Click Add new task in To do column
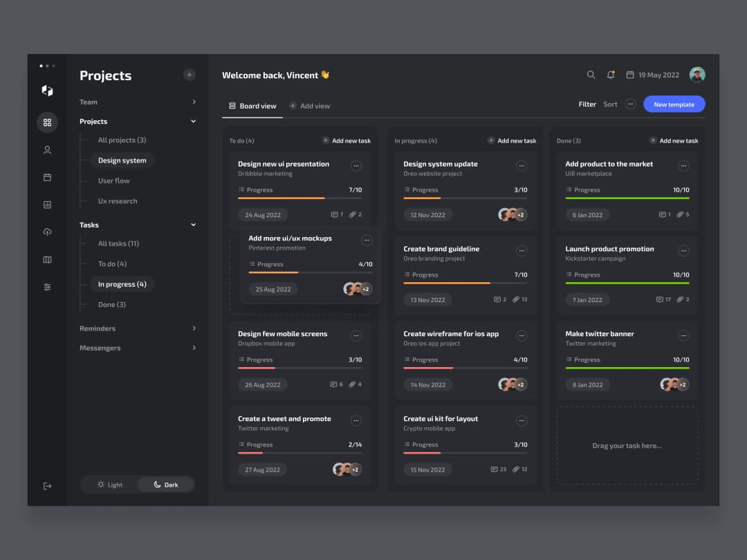Viewport: 747px width, 560px height. (x=347, y=140)
